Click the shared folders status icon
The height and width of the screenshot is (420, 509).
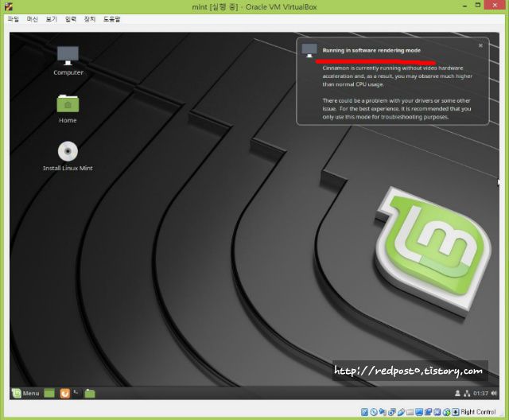coord(410,412)
